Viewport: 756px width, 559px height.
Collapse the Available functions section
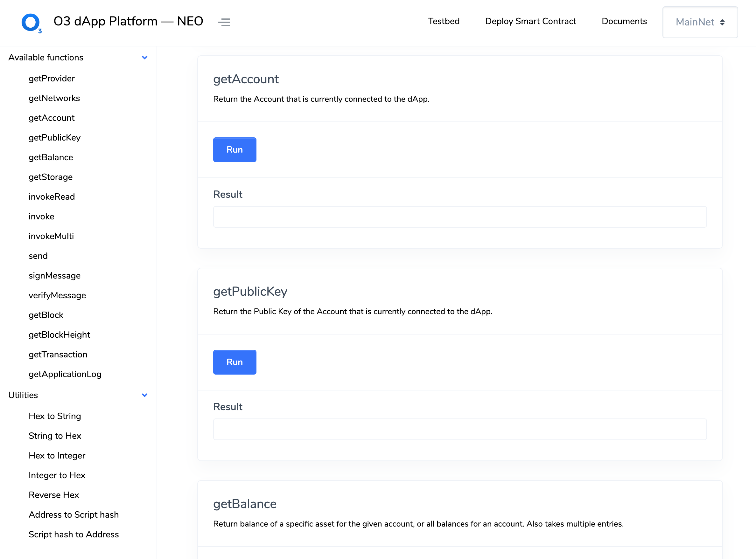(x=144, y=58)
